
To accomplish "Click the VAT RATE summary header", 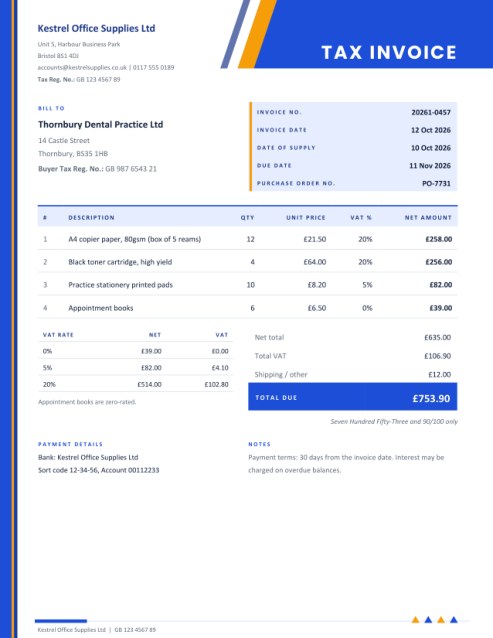I will point(58,335).
